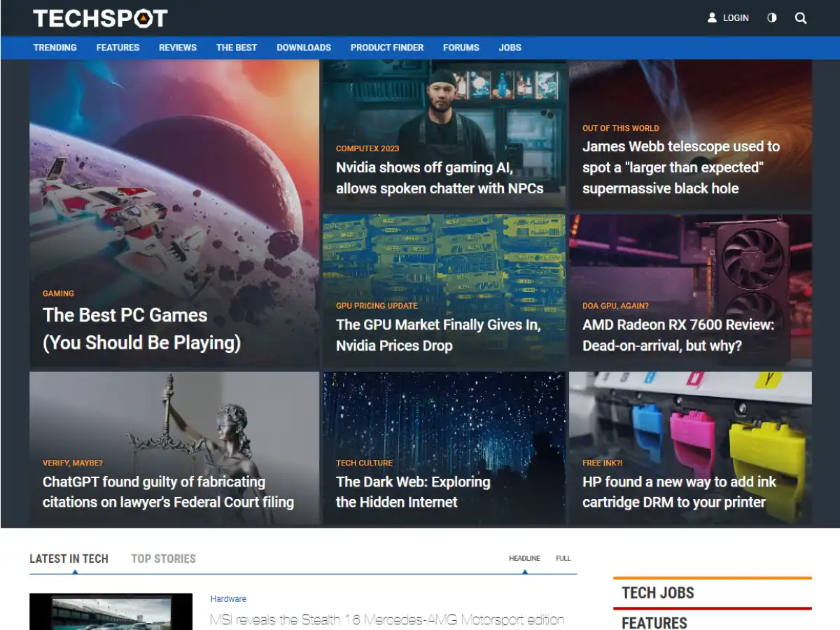Open the Features sidebar heading
840x630 pixels.
click(654, 622)
